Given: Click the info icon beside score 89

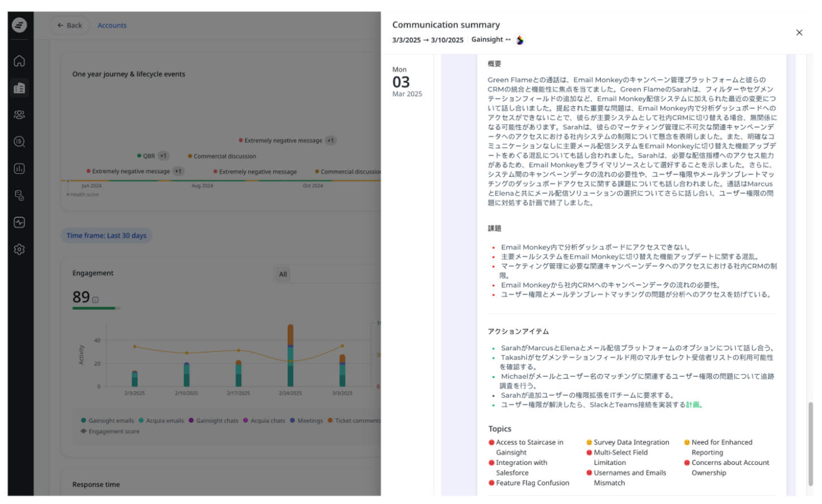Looking at the screenshot, I should [96, 300].
